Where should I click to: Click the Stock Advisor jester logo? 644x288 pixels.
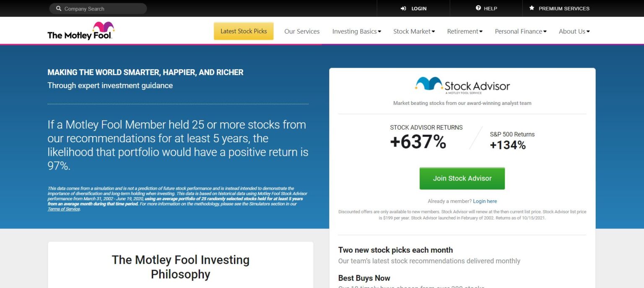point(429,83)
